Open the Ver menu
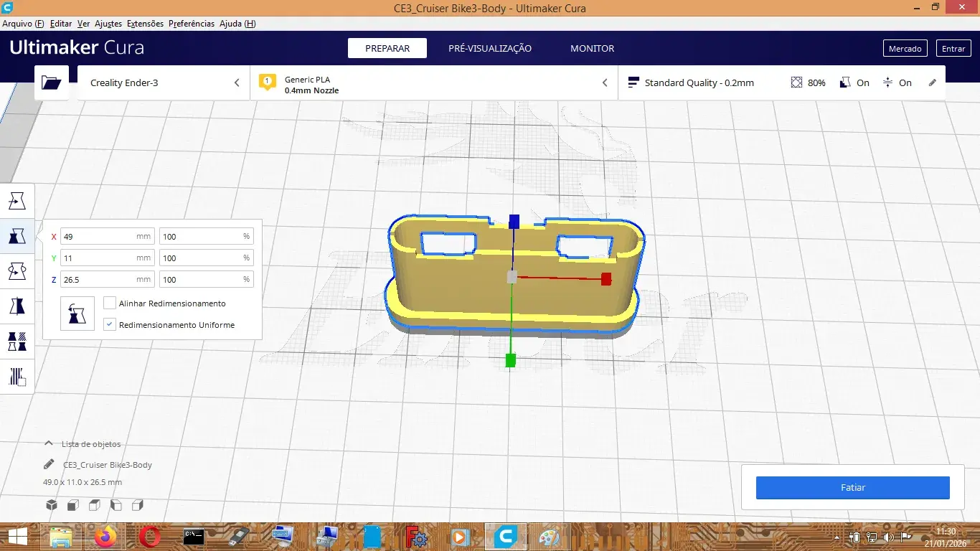Screen dimensions: 980x551 click(x=84, y=24)
